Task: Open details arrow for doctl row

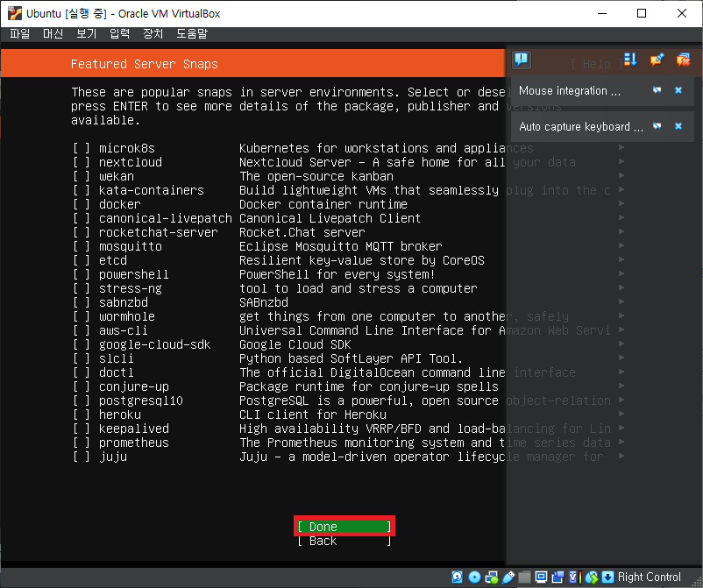Action: click(621, 372)
